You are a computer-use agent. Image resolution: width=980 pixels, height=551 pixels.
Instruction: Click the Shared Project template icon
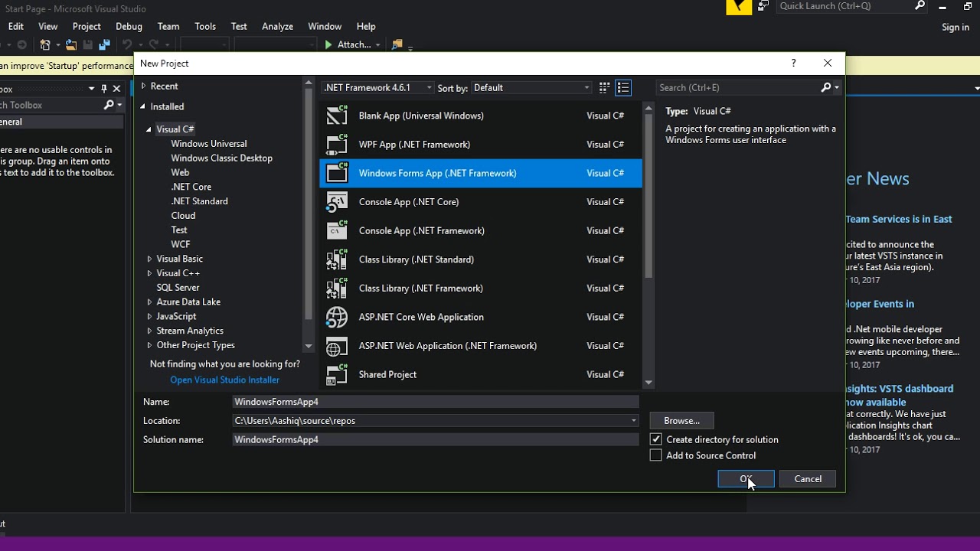[337, 374]
